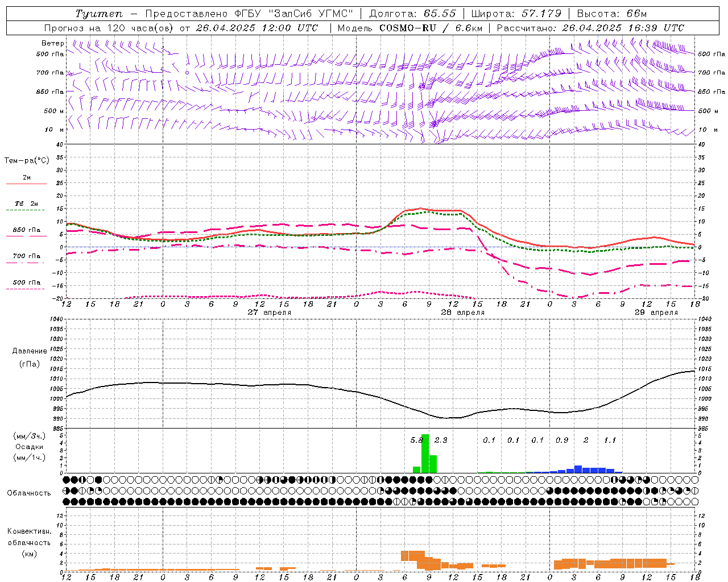
Task: Click "Рассчитано: 26.04.2025 16:39 UTC" timestamp
Action: (x=590, y=28)
